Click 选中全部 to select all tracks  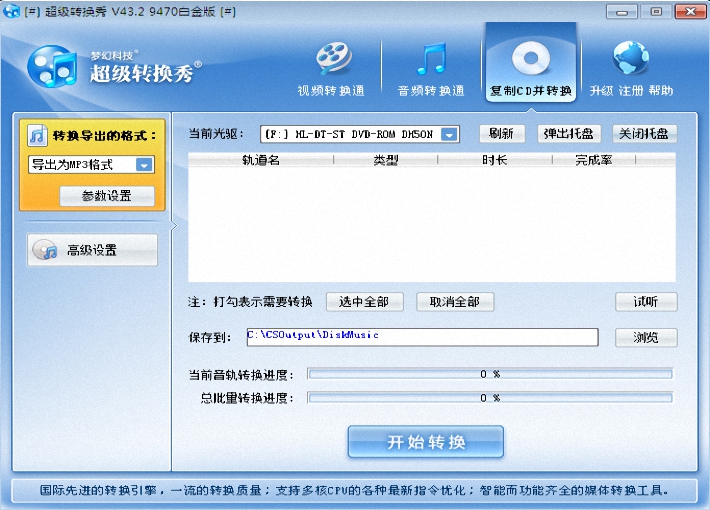[364, 302]
